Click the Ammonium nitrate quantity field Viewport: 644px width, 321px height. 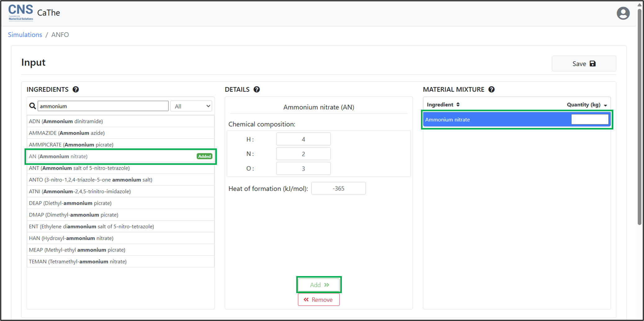pyautogui.click(x=589, y=120)
